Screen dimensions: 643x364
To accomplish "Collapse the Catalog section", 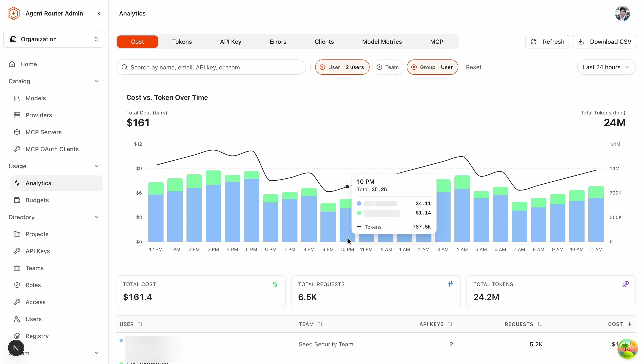I will coord(96,81).
